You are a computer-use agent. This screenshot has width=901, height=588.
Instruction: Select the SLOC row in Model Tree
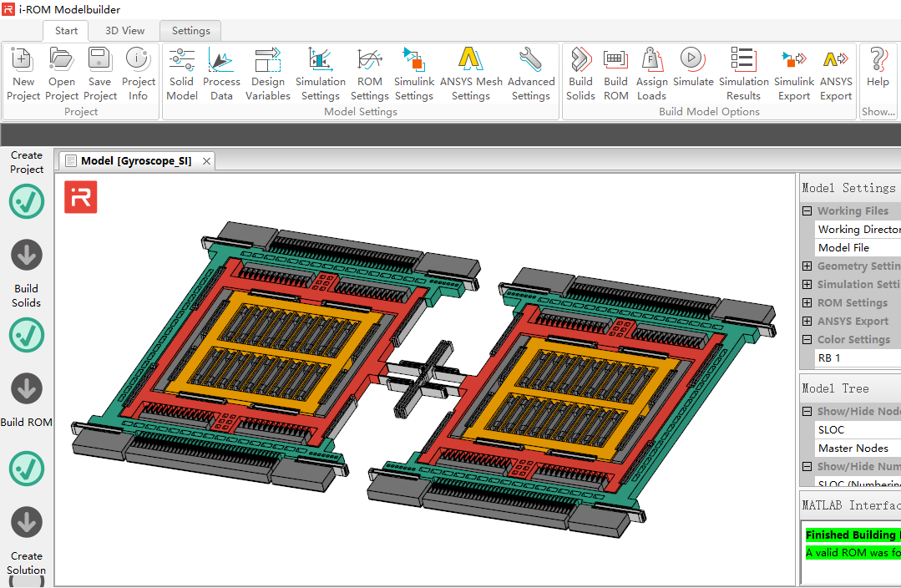tap(858, 430)
